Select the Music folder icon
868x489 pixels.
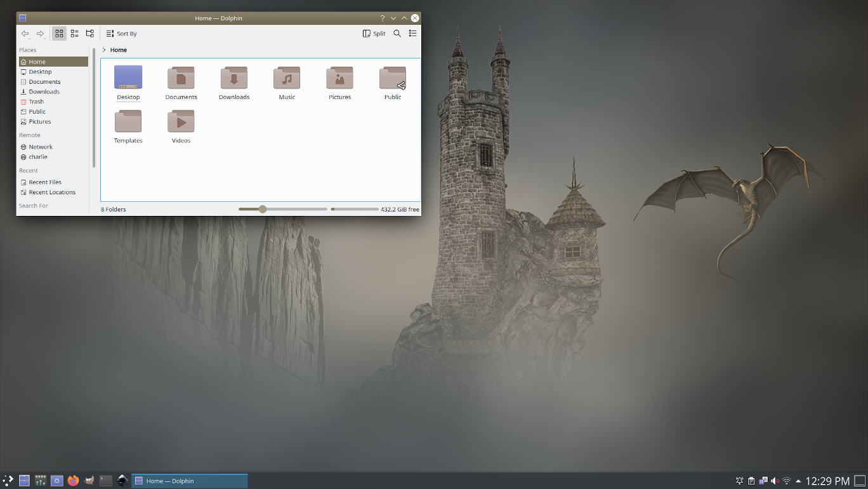[x=287, y=77]
